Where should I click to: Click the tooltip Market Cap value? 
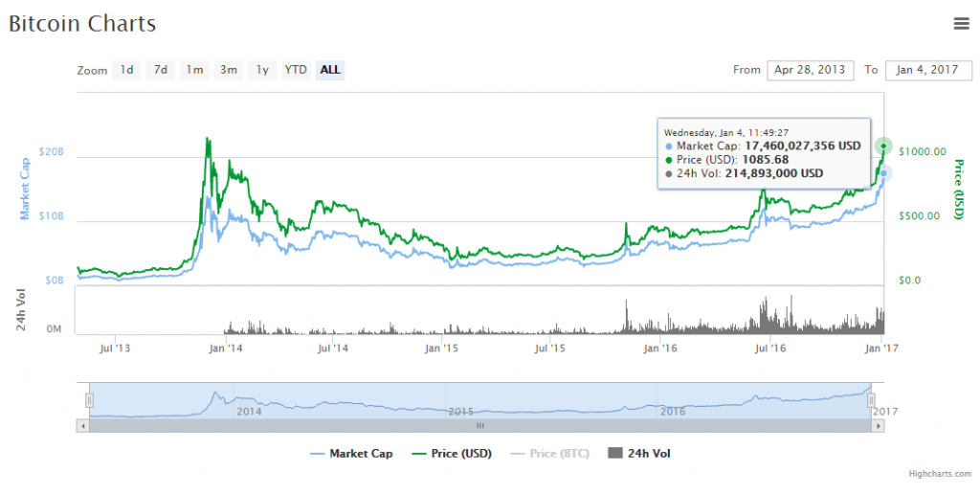click(x=803, y=146)
